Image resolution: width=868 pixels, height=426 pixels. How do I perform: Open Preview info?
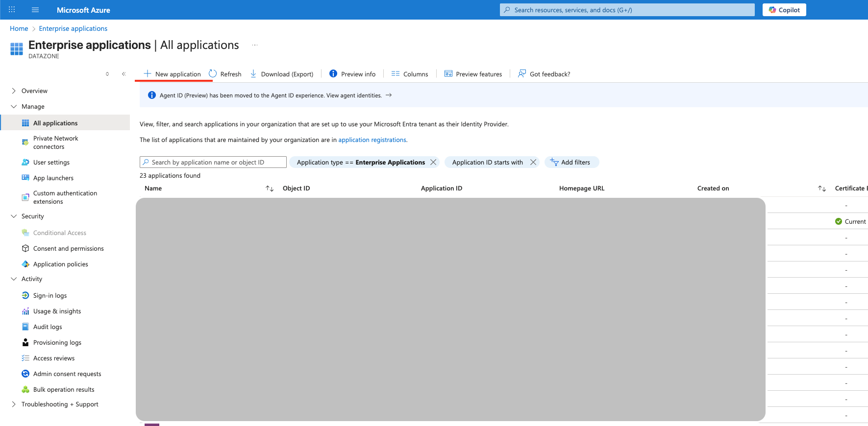(352, 74)
